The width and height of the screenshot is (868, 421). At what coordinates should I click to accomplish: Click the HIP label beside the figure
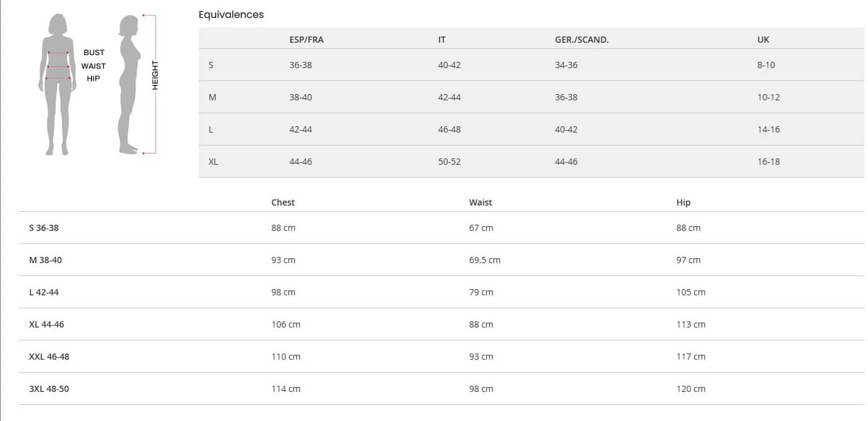coord(93,79)
